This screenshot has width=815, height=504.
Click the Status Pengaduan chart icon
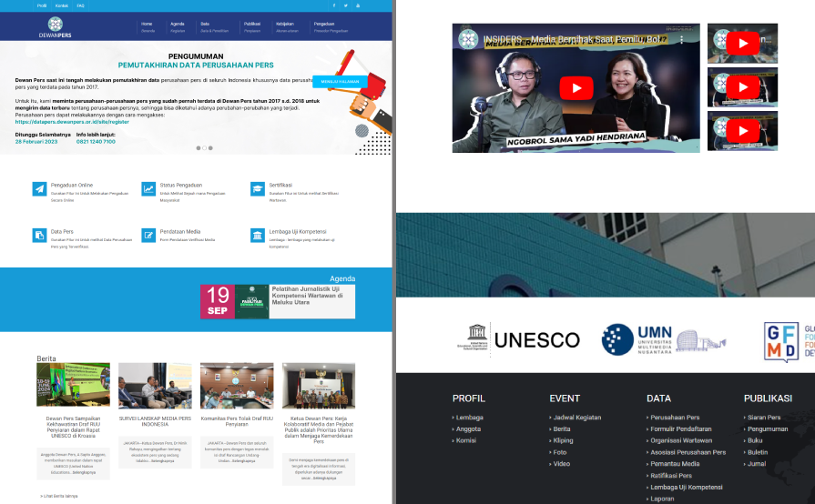coord(148,188)
